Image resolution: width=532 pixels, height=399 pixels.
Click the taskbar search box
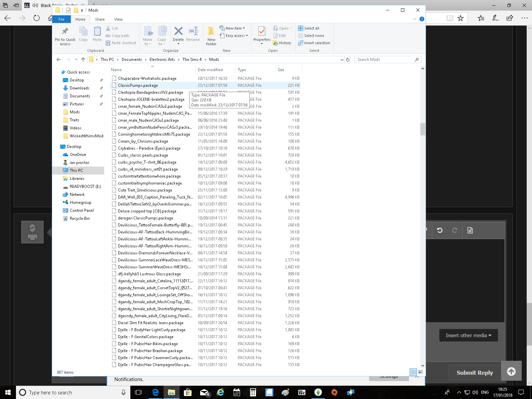coord(73,392)
